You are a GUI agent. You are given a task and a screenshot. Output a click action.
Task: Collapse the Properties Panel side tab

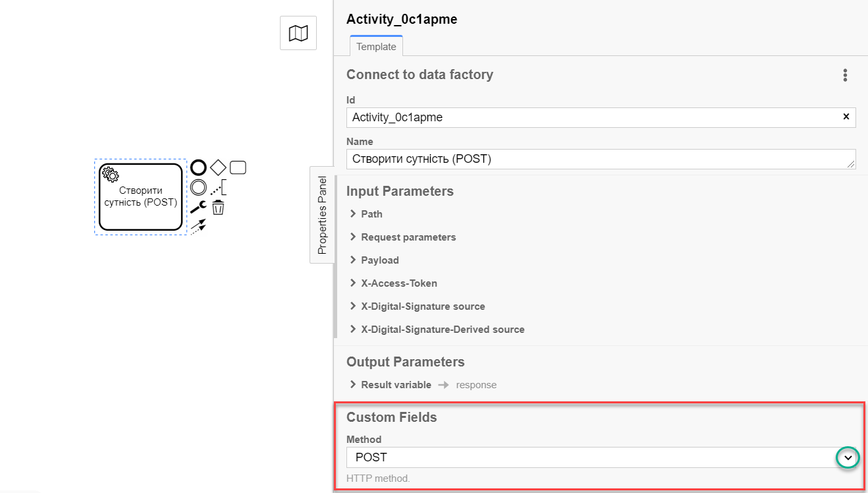click(x=322, y=215)
